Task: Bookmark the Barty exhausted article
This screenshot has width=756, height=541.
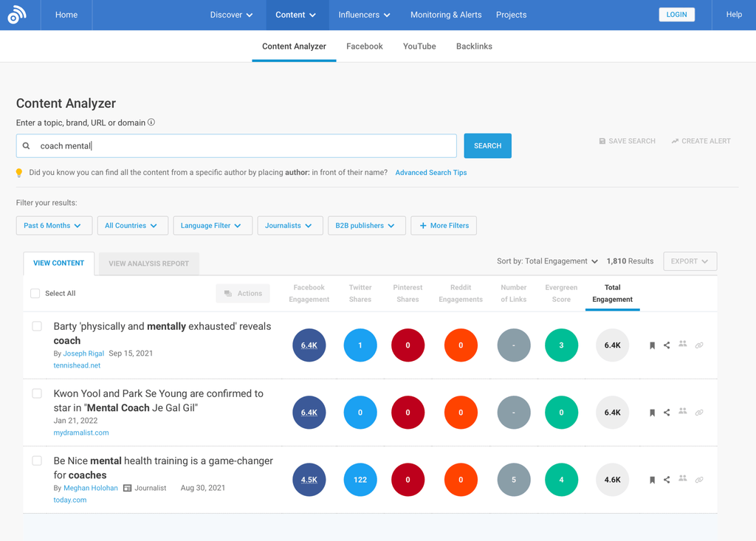Action: [652, 345]
